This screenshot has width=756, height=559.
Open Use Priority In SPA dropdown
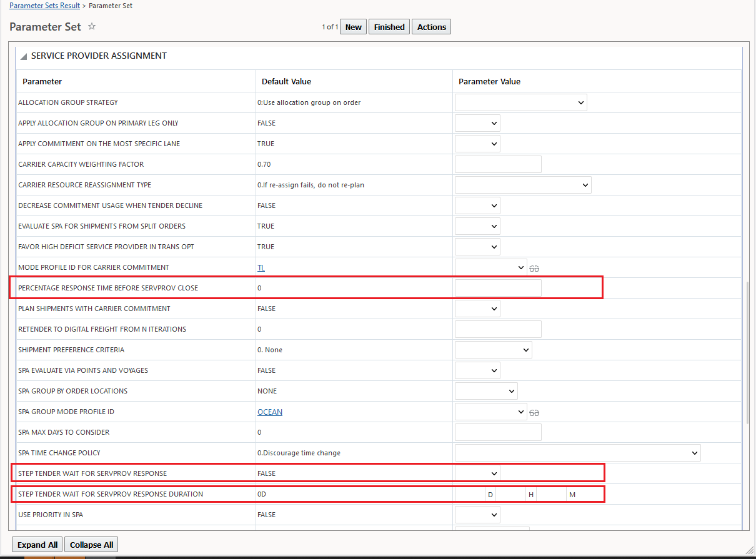click(x=477, y=515)
